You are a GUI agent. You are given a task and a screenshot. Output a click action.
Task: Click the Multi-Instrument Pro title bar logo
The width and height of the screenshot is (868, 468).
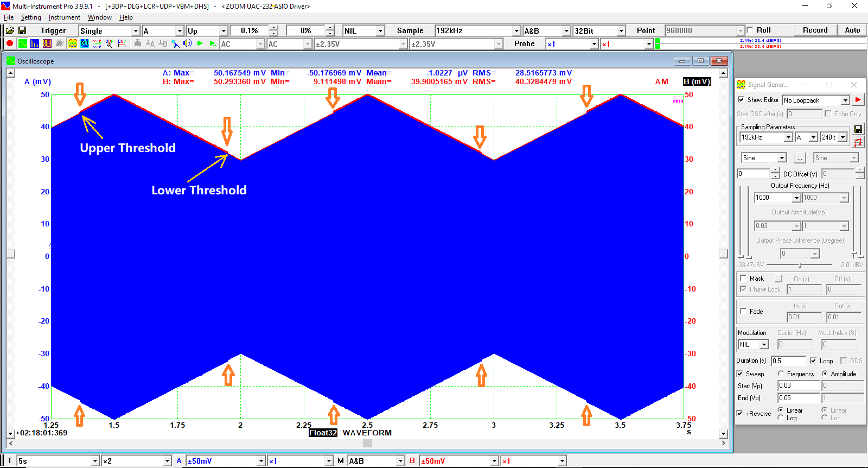point(5,6)
